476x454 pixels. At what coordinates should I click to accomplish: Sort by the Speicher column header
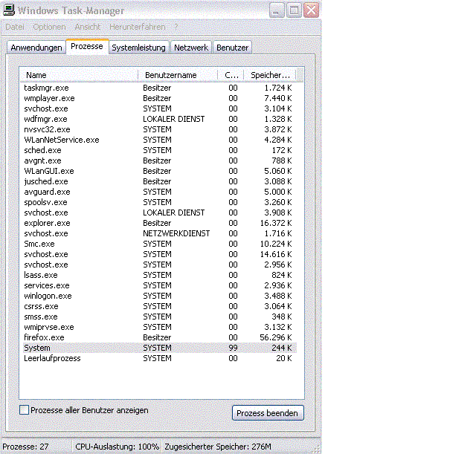(270, 75)
